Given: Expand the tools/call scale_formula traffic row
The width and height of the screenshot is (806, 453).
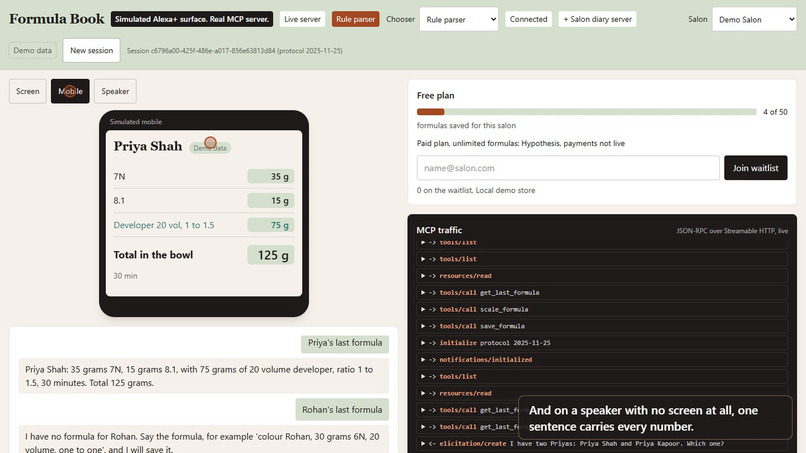Looking at the screenshot, I should pyautogui.click(x=602, y=310).
